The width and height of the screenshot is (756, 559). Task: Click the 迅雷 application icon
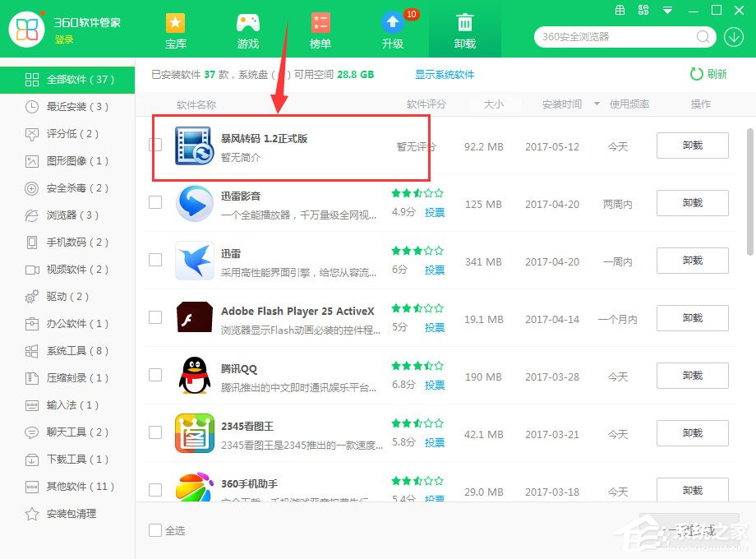pyautogui.click(x=194, y=261)
